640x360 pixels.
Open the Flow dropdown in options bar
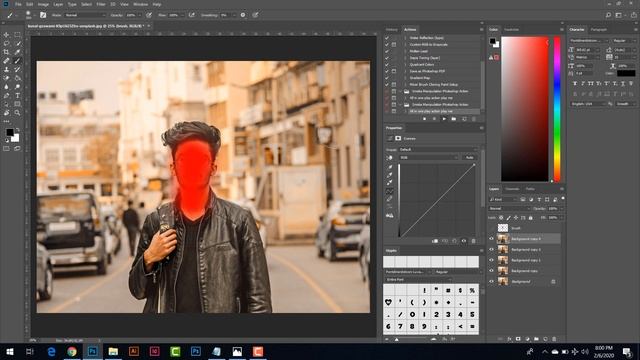pyautogui.click(x=182, y=15)
